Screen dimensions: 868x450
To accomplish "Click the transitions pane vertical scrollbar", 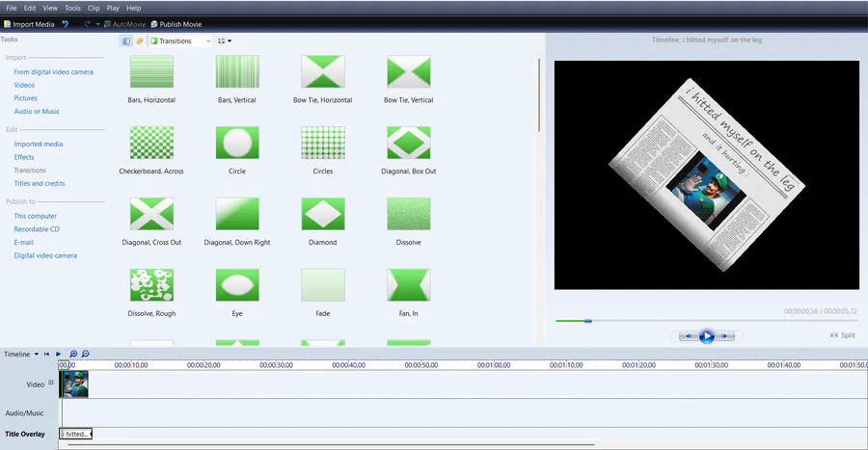I will (538, 94).
